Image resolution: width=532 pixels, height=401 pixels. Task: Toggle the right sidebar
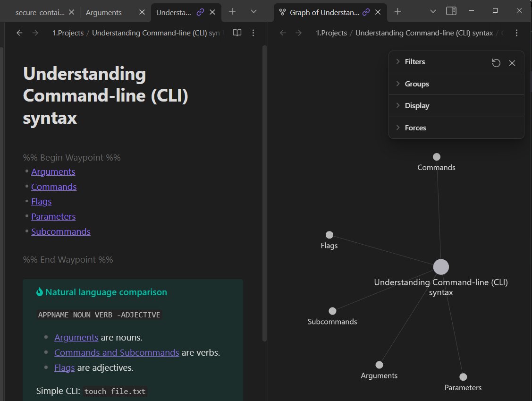451,11
